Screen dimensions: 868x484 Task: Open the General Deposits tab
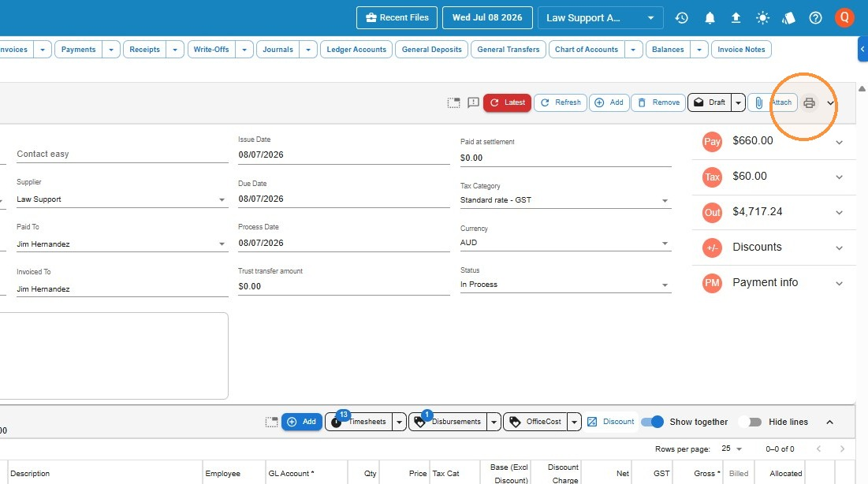(432, 50)
